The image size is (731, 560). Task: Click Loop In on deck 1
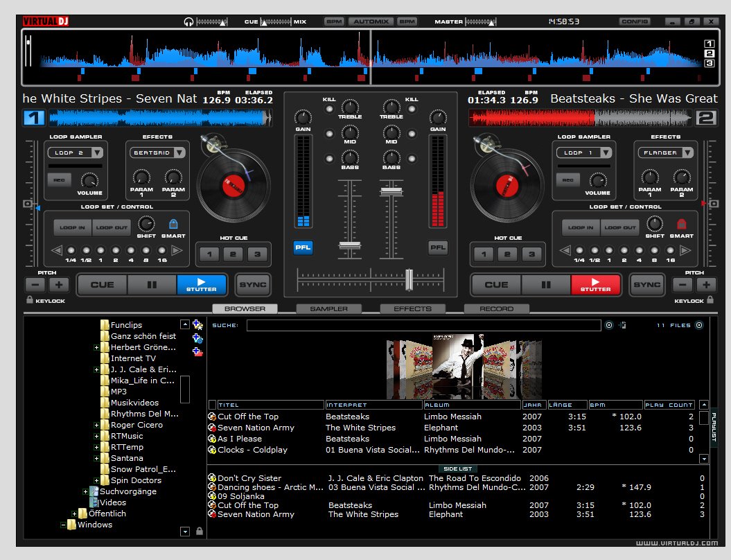[x=72, y=227]
